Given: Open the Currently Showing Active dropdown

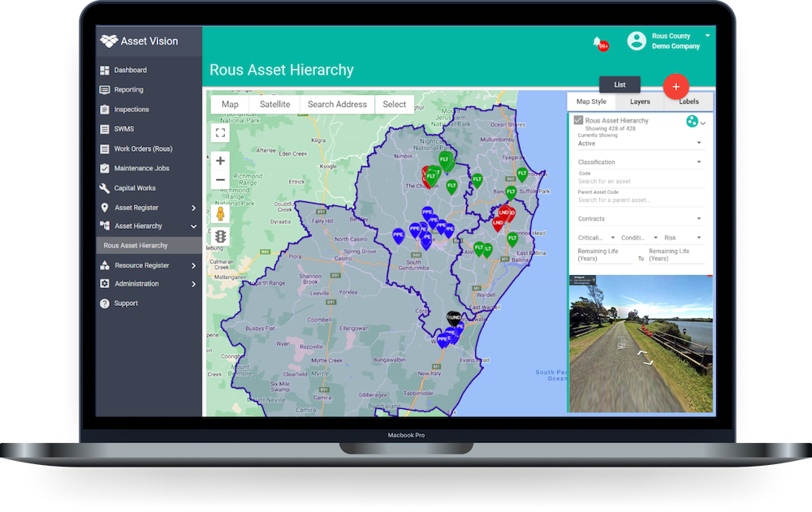Looking at the screenshot, I should tap(641, 144).
